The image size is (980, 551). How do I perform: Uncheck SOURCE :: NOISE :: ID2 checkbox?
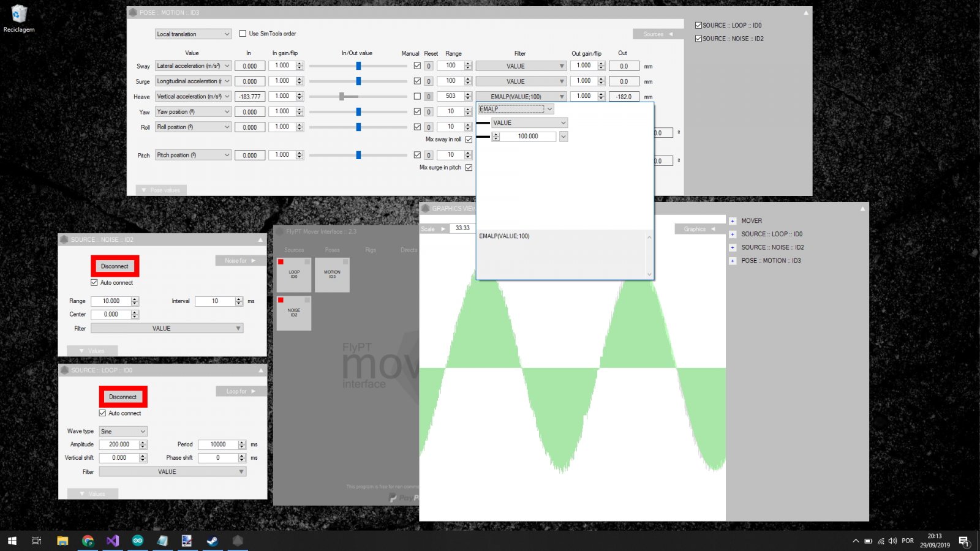pos(698,39)
